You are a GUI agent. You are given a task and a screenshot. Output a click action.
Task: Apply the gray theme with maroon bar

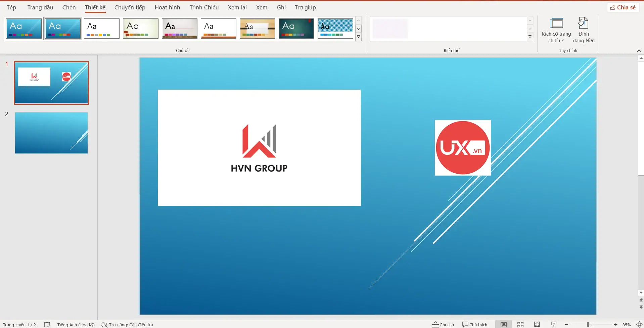[x=180, y=29]
